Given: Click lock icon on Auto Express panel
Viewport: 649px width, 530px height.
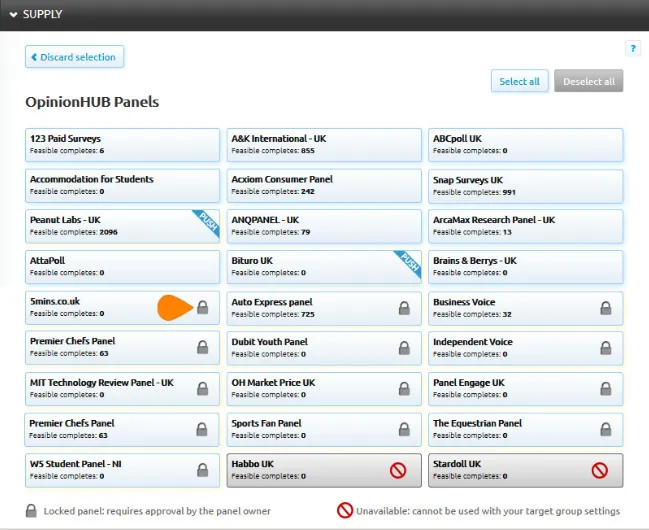Looking at the screenshot, I should (x=404, y=308).
